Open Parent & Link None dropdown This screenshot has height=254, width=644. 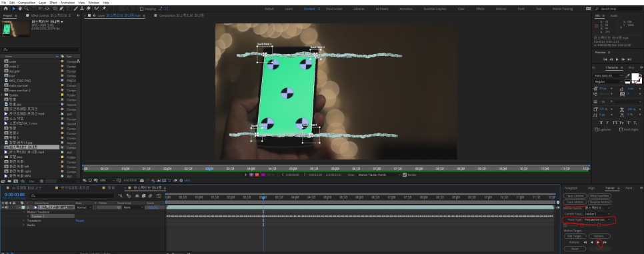click(x=133, y=207)
